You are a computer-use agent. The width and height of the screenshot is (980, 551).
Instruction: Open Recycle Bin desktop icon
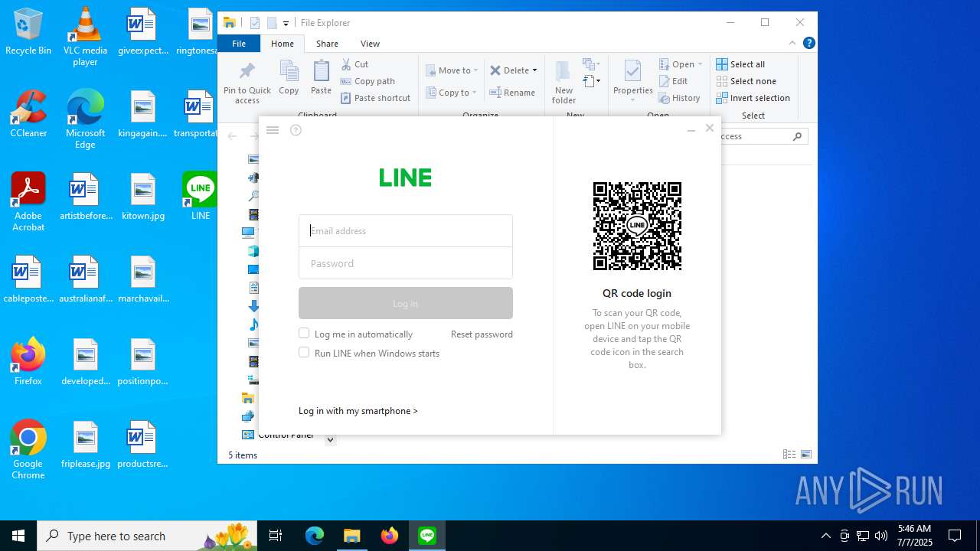tap(28, 32)
